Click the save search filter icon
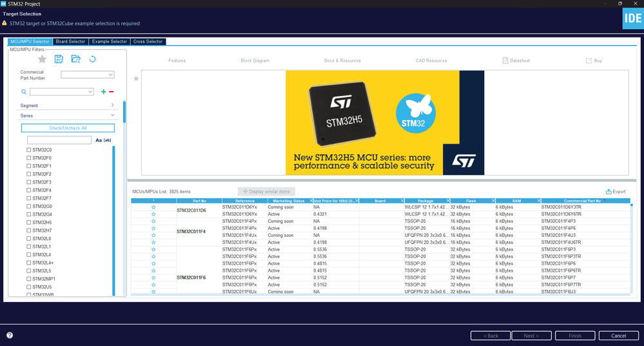Viewport: 644px width, 346px height. tap(59, 59)
